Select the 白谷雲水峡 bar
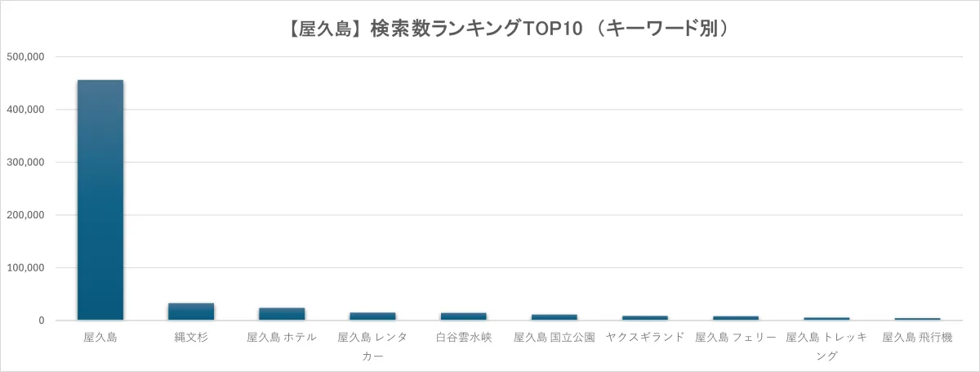Viewport: 980px width, 372px height. click(x=463, y=316)
